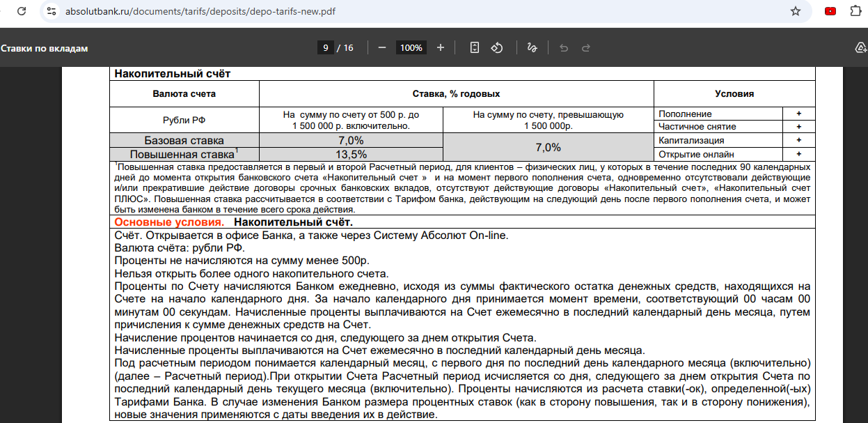This screenshot has width=868, height=423.
Task: Click the 13,5% повышенная ставка cell
Action: (351, 154)
